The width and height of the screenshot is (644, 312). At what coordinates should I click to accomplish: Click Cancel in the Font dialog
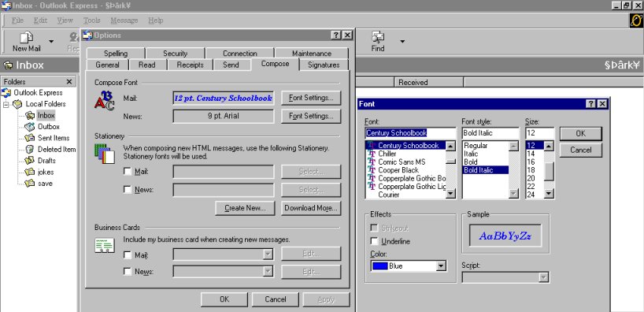point(580,150)
